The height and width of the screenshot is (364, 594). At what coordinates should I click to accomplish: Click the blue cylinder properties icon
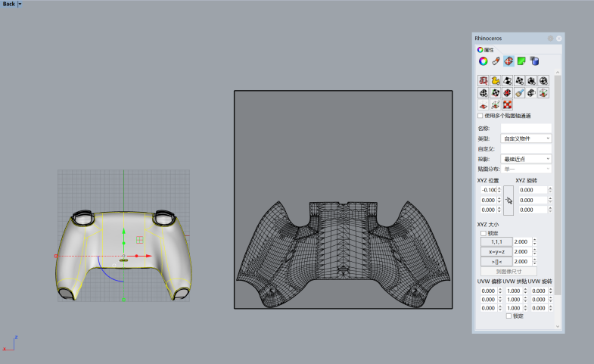point(534,61)
